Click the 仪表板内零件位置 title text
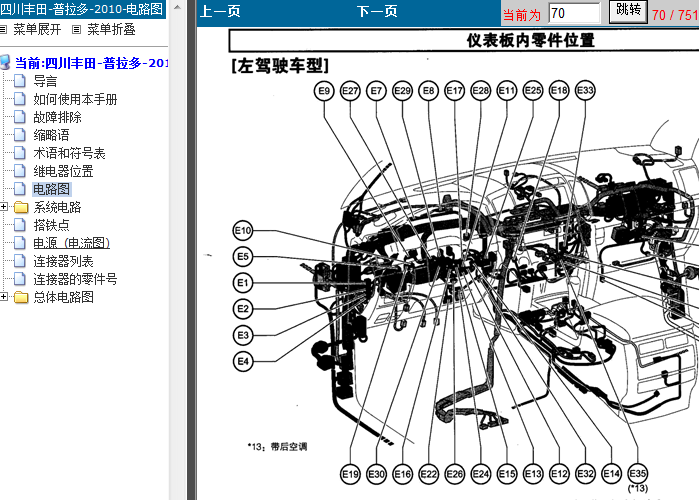Viewport: 699px width, 500px height. click(x=530, y=41)
